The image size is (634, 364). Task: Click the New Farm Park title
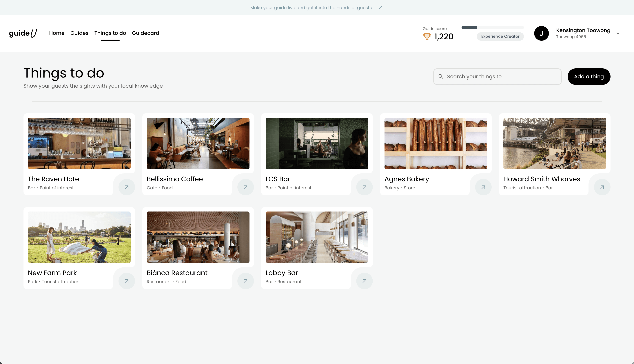tap(52, 273)
